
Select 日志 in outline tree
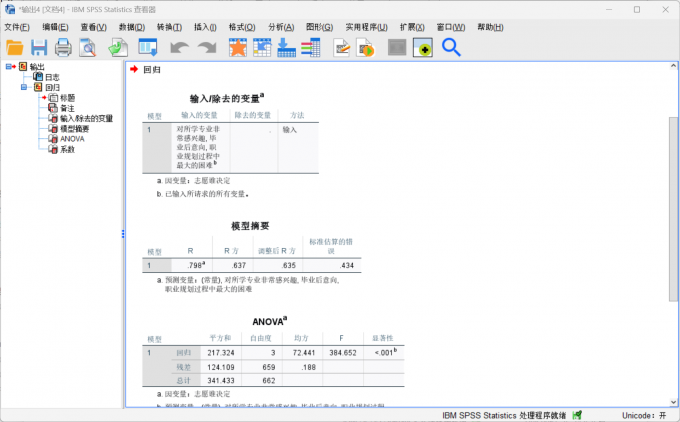click(x=52, y=77)
